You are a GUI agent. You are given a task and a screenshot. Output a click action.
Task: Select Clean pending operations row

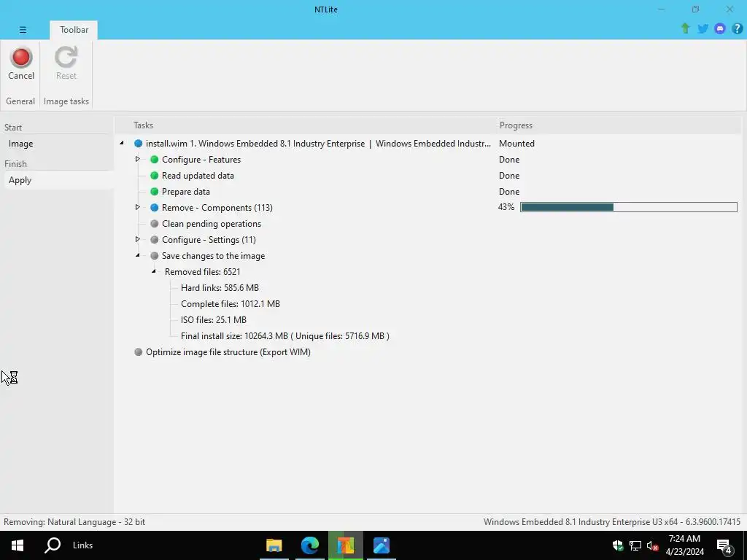pyautogui.click(x=212, y=224)
